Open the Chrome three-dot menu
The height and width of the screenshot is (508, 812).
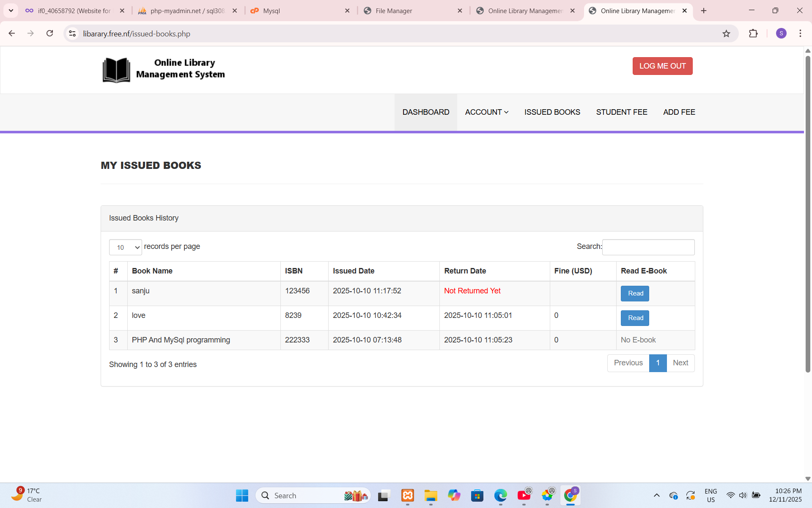pyautogui.click(x=800, y=34)
